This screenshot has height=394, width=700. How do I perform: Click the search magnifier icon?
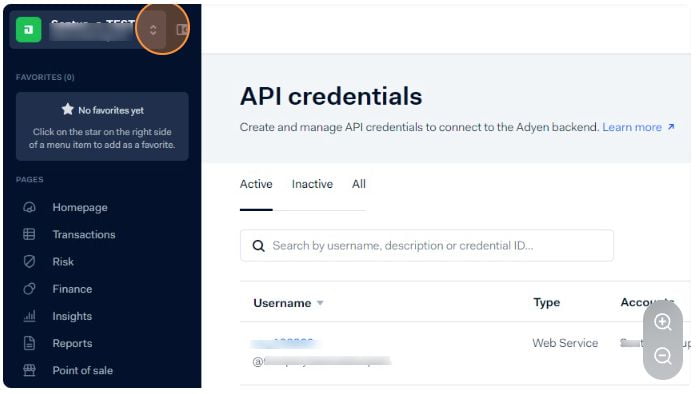pyautogui.click(x=258, y=246)
